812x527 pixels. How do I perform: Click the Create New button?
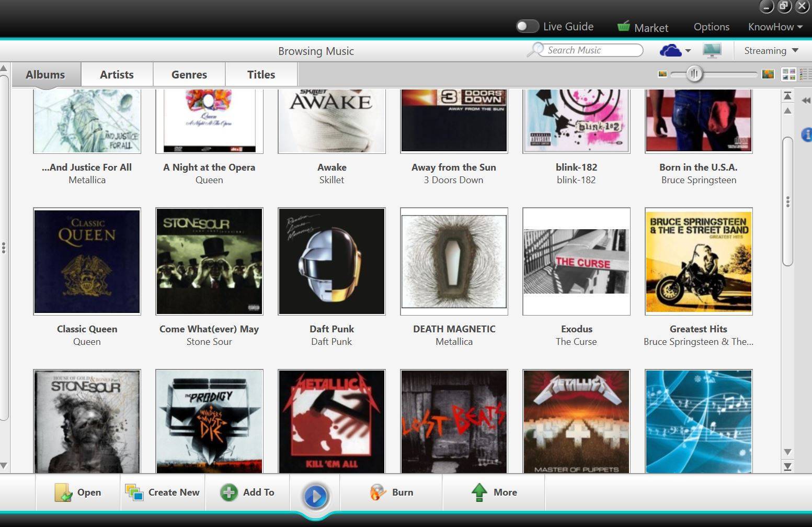(x=163, y=492)
